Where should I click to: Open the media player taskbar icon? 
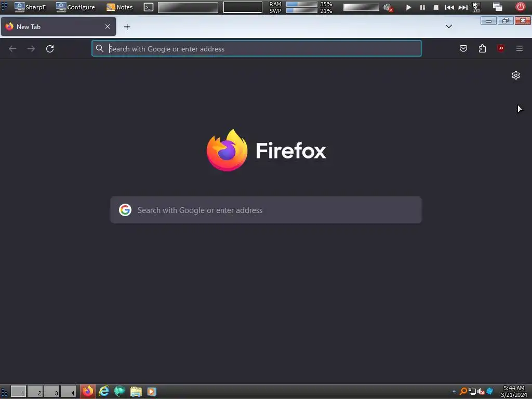152,392
